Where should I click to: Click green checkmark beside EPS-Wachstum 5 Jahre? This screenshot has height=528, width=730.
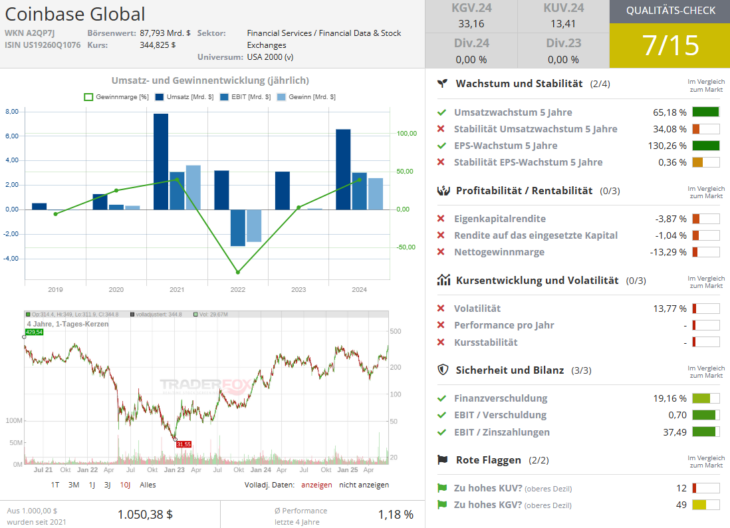tap(442, 146)
